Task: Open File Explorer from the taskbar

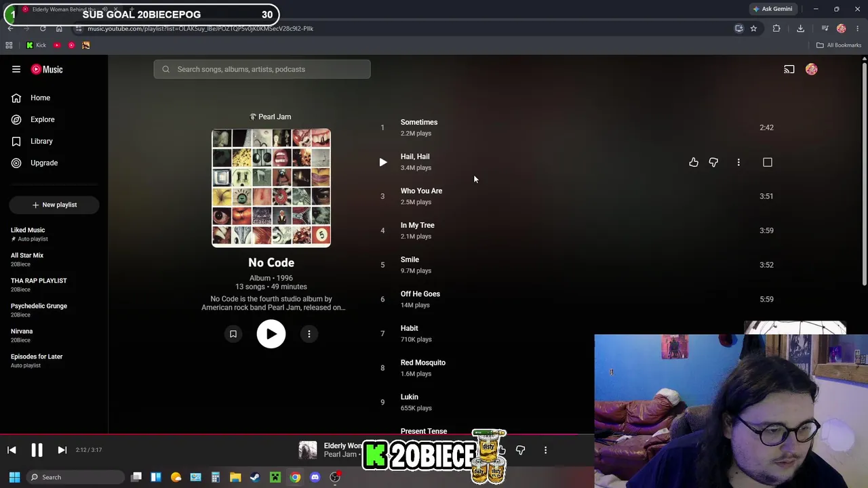Action: click(x=235, y=477)
